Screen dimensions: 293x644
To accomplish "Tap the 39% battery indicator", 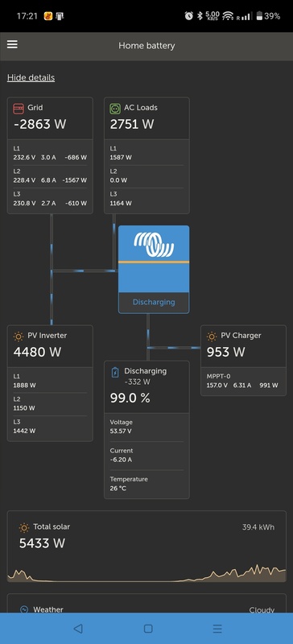I will (268, 16).
